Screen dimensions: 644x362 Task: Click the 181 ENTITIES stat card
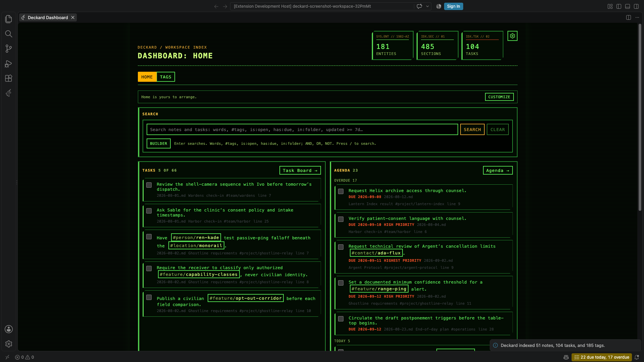coord(392,46)
